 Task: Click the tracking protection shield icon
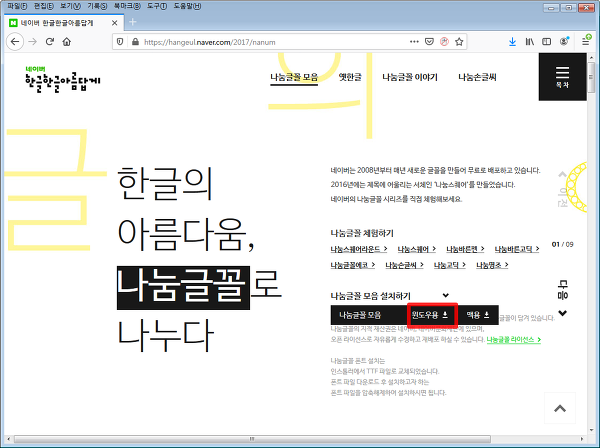pos(120,42)
